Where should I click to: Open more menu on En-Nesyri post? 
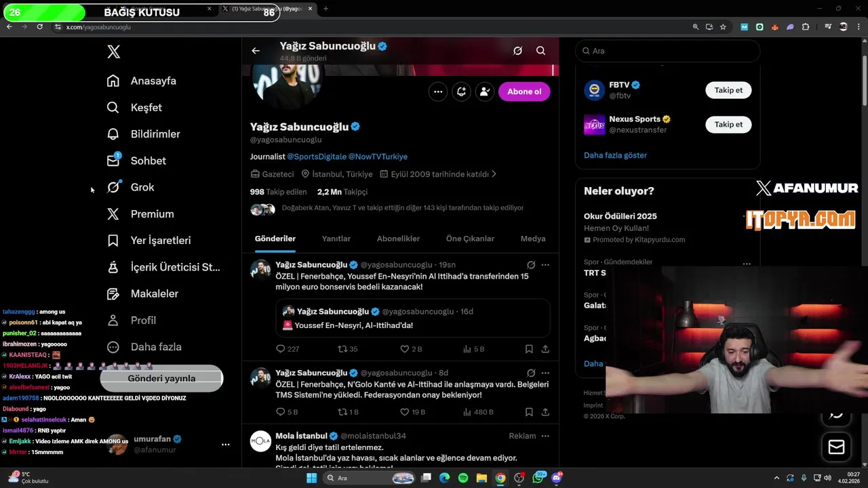545,265
